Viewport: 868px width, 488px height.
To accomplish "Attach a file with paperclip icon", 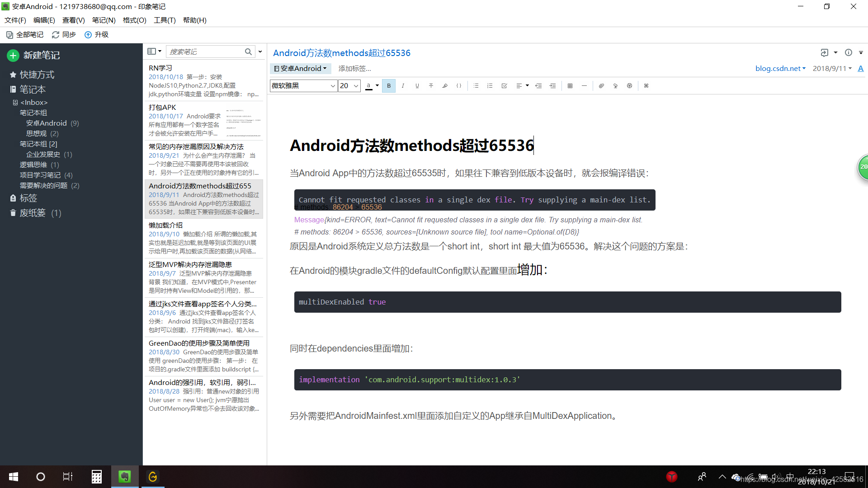I will [601, 86].
